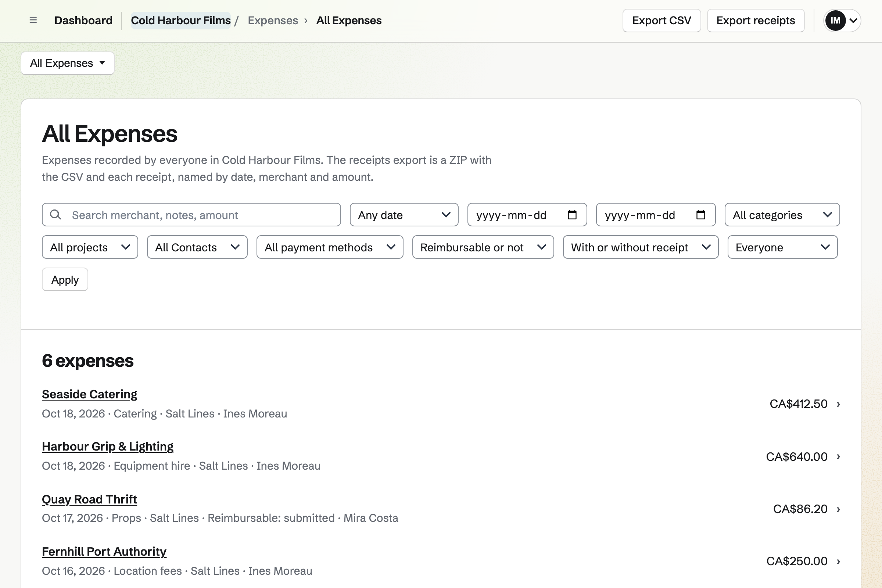Open the All payment methods dropdown

330,247
